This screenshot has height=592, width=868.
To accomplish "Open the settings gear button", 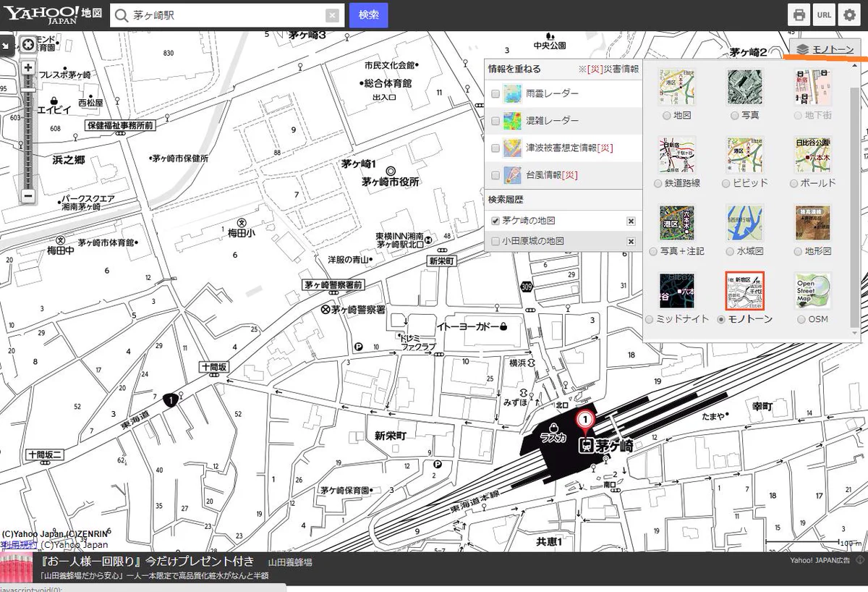I will [848, 15].
